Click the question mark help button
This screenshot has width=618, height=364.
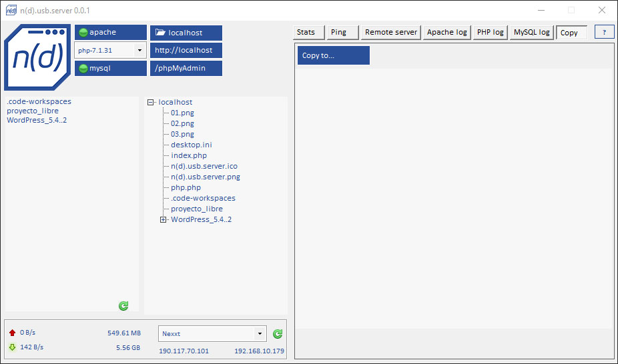604,32
